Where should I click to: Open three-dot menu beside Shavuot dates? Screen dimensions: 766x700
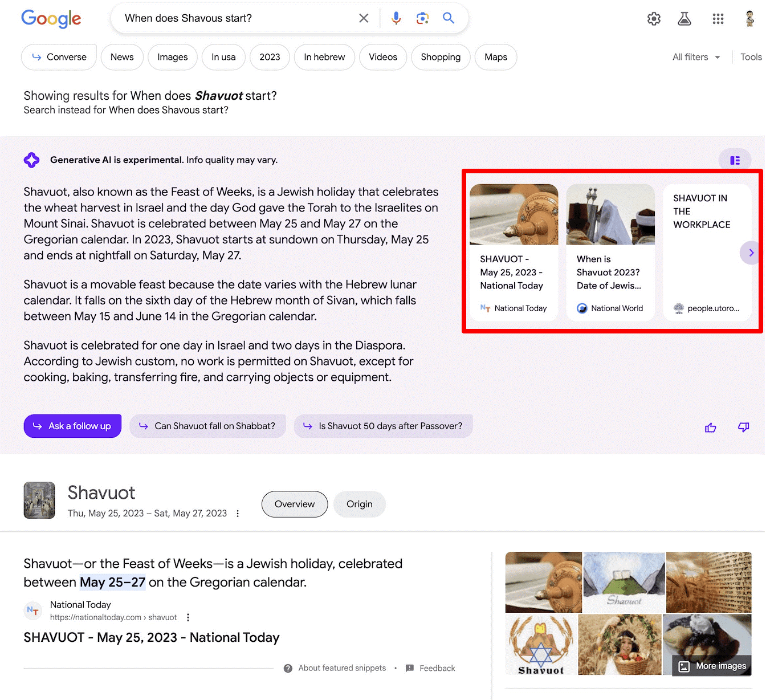click(x=238, y=514)
